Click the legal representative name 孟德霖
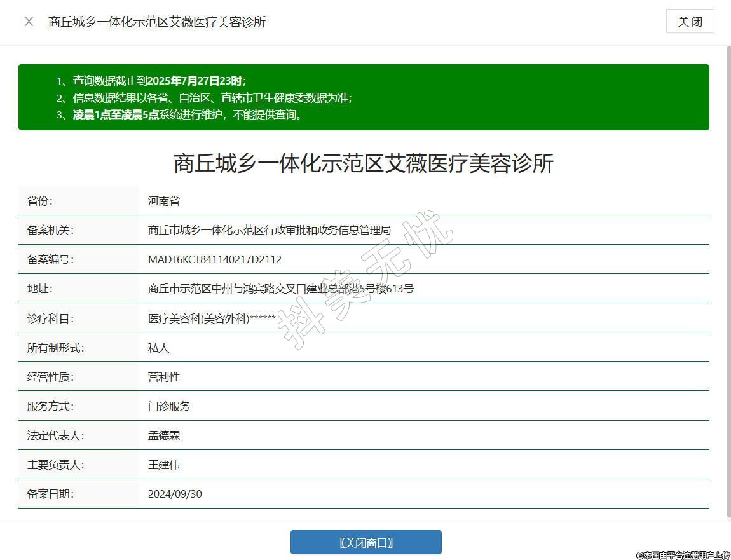The height and width of the screenshot is (560, 731). (164, 435)
